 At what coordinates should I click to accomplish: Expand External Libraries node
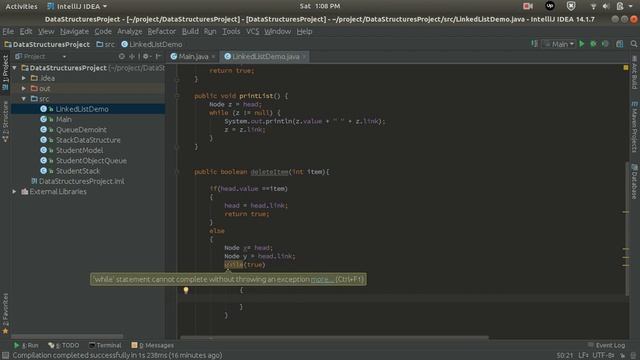(x=15, y=191)
